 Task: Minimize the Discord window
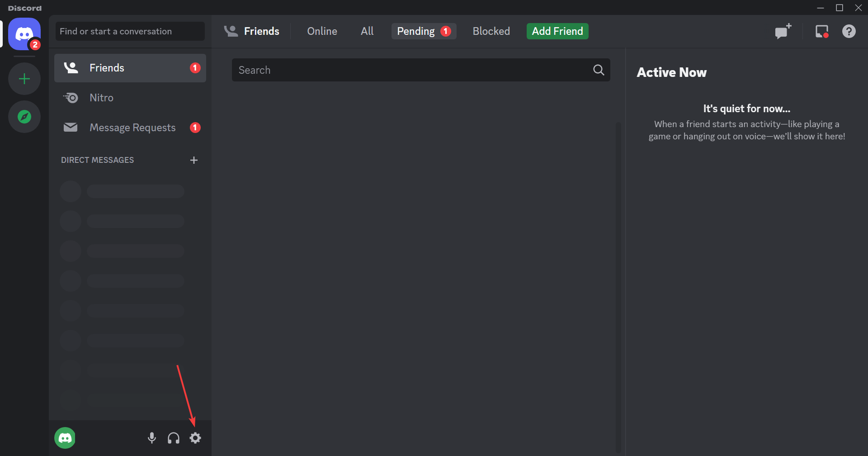pos(821,8)
